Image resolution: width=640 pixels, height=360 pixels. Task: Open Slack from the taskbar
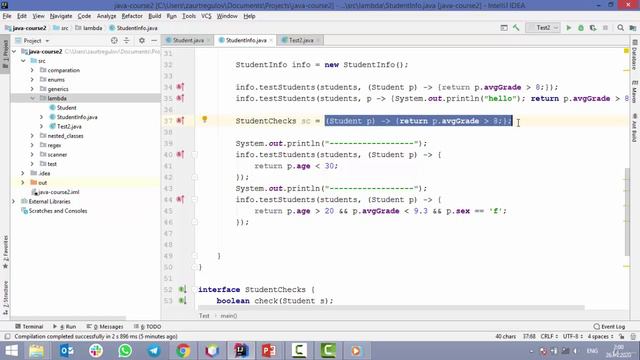click(96, 351)
